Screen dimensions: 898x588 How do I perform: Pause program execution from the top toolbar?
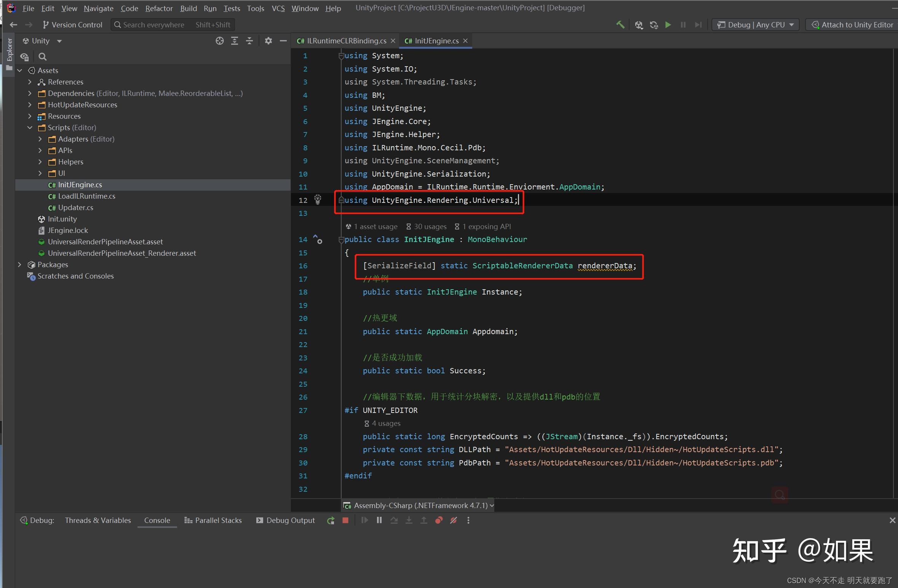click(x=683, y=24)
